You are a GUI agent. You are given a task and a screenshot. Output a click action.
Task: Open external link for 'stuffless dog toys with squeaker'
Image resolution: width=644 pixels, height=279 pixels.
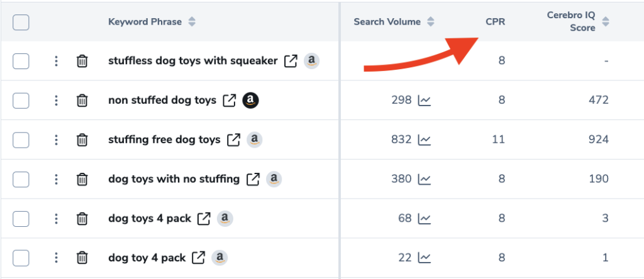(x=291, y=61)
